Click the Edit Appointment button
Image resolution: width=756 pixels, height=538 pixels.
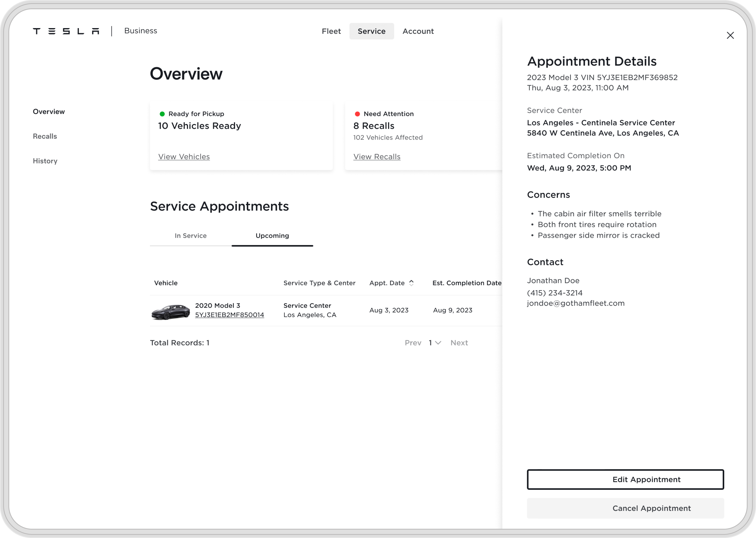pos(625,479)
